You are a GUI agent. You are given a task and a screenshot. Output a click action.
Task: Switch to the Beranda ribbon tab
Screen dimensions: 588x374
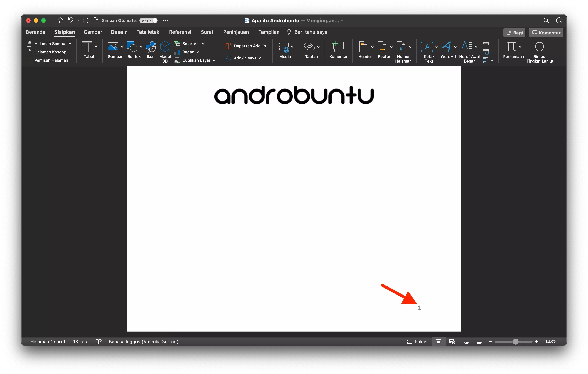(35, 32)
